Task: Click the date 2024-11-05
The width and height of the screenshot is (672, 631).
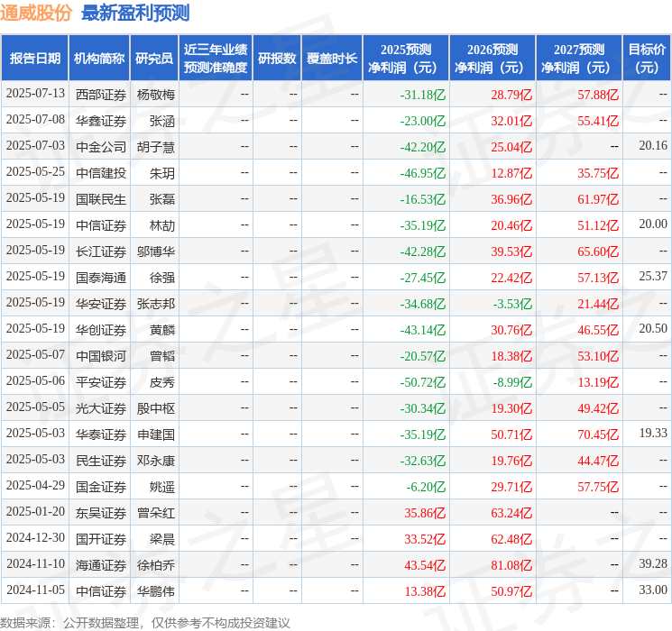Action: pyautogui.click(x=35, y=590)
